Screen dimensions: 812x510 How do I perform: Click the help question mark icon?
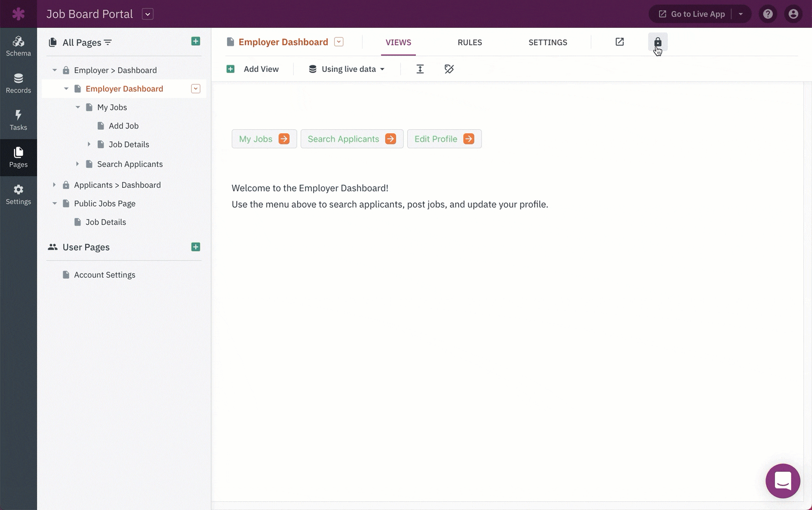point(767,14)
